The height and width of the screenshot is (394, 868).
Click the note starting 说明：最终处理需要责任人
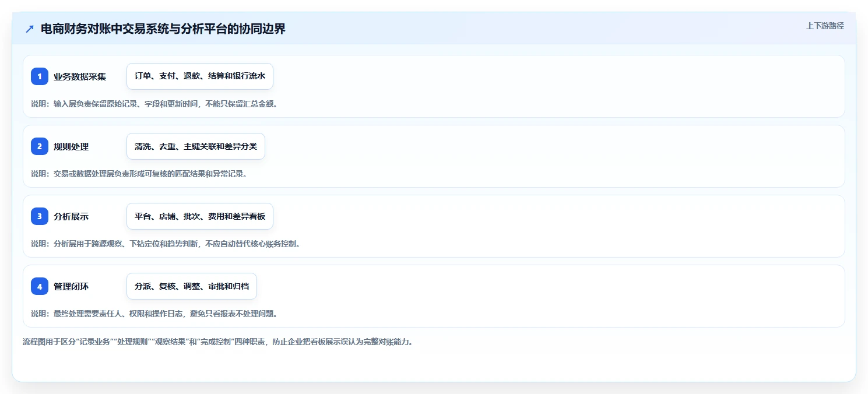tap(154, 314)
